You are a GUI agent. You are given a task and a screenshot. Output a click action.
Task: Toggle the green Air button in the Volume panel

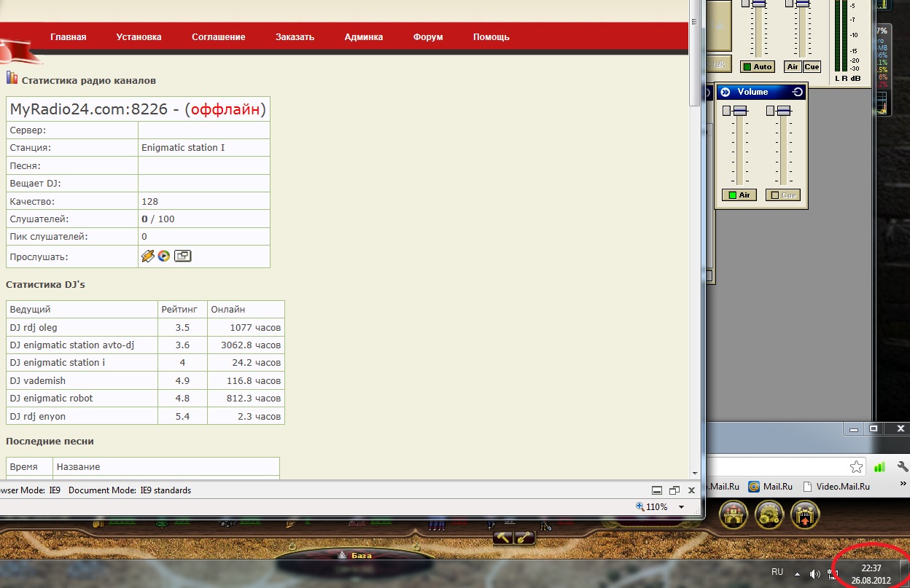point(739,195)
